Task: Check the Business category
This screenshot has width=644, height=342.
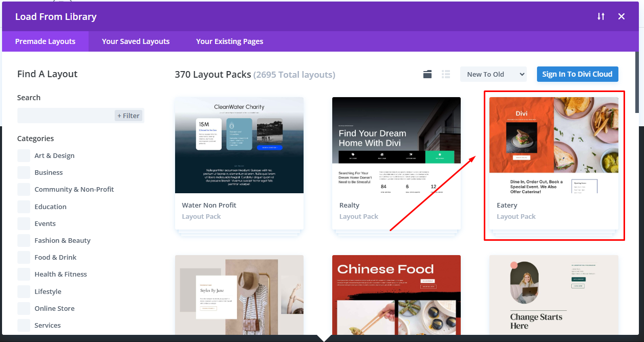Action: pyautogui.click(x=24, y=172)
